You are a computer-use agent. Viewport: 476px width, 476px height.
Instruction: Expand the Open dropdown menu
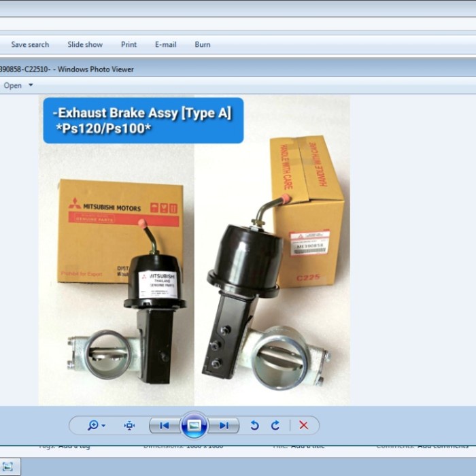pyautogui.click(x=31, y=86)
